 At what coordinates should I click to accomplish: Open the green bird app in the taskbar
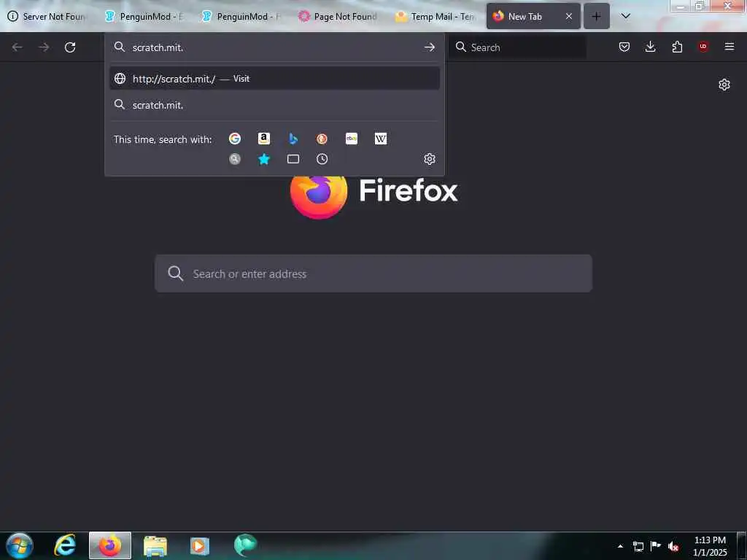pyautogui.click(x=245, y=545)
